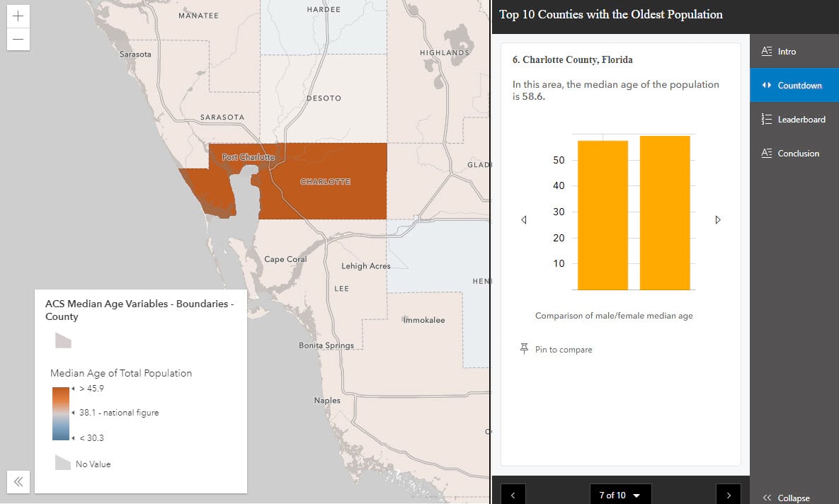This screenshot has width=839, height=504.
Task: Open the Leaderboard tab
Action: coord(794,120)
